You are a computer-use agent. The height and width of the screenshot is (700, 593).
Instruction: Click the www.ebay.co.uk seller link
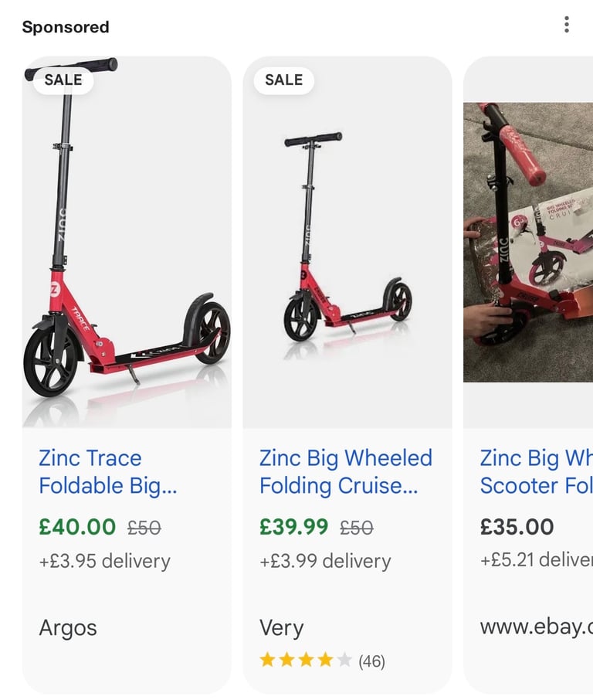533,628
